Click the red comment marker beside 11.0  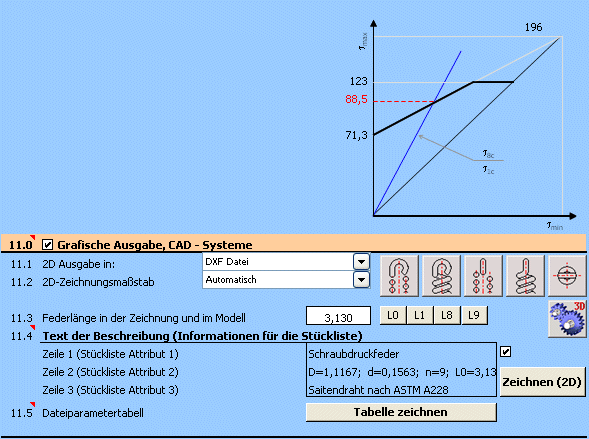[33, 237]
